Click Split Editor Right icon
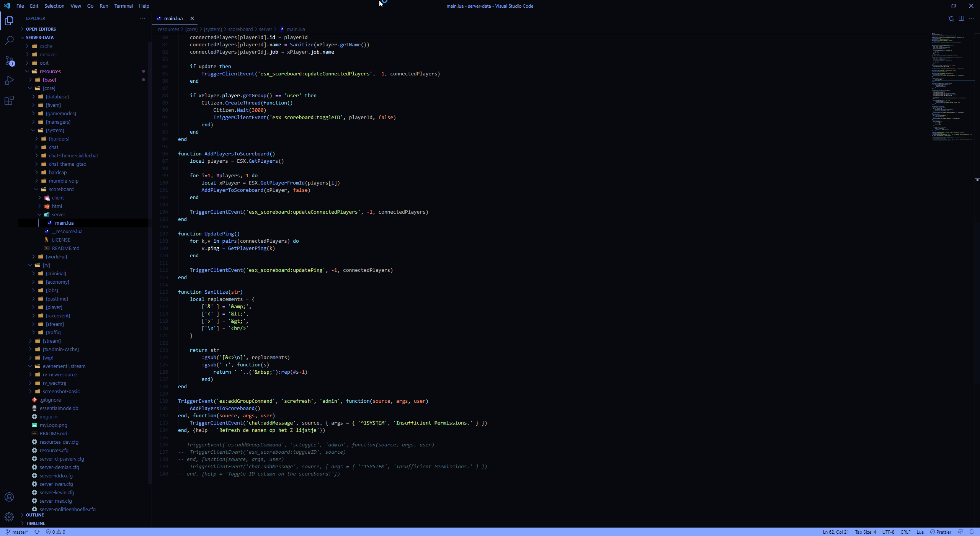 coord(961,18)
